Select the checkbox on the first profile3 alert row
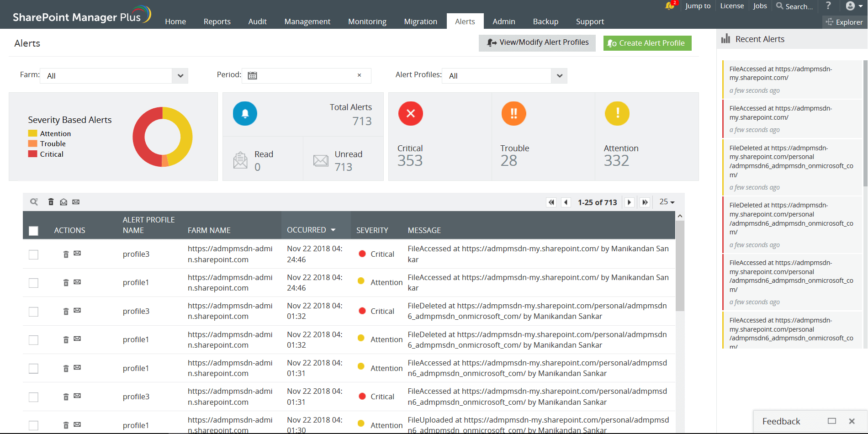868x434 pixels. 33,254
